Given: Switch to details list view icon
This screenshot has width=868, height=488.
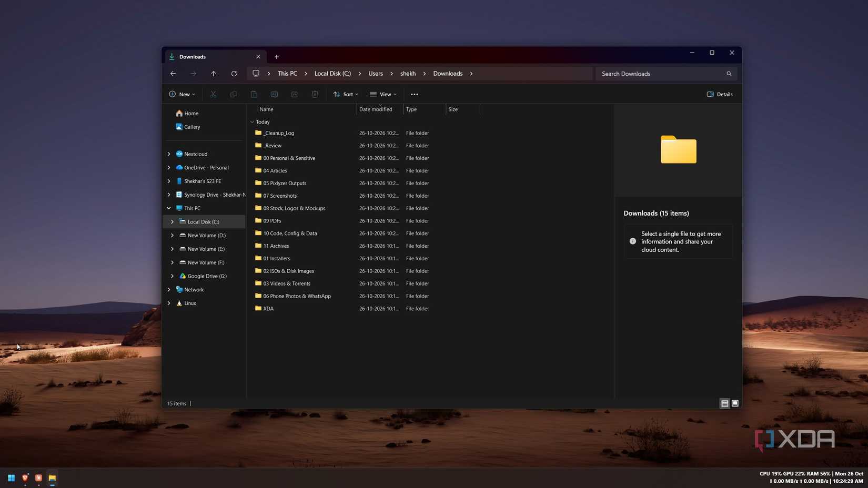Looking at the screenshot, I should 725,403.
